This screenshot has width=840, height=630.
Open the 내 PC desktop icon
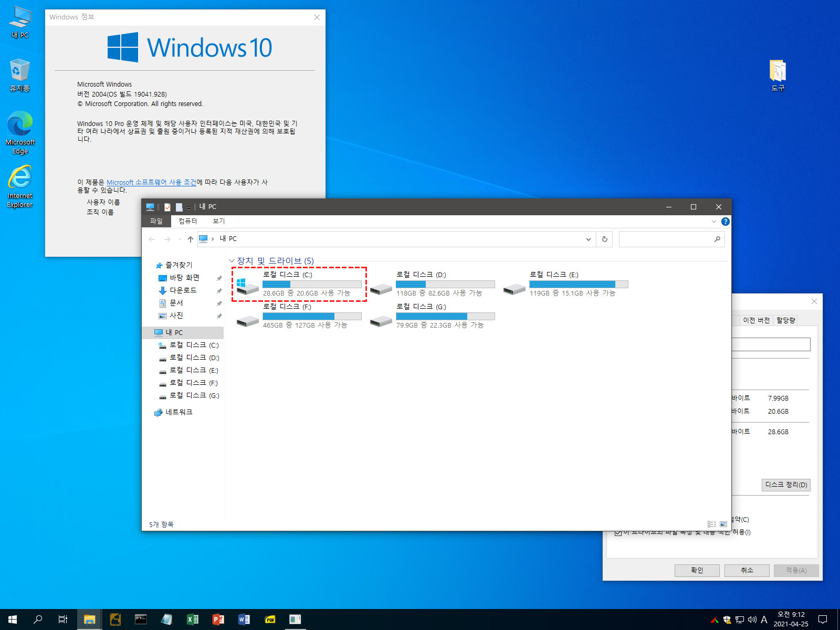tap(20, 22)
